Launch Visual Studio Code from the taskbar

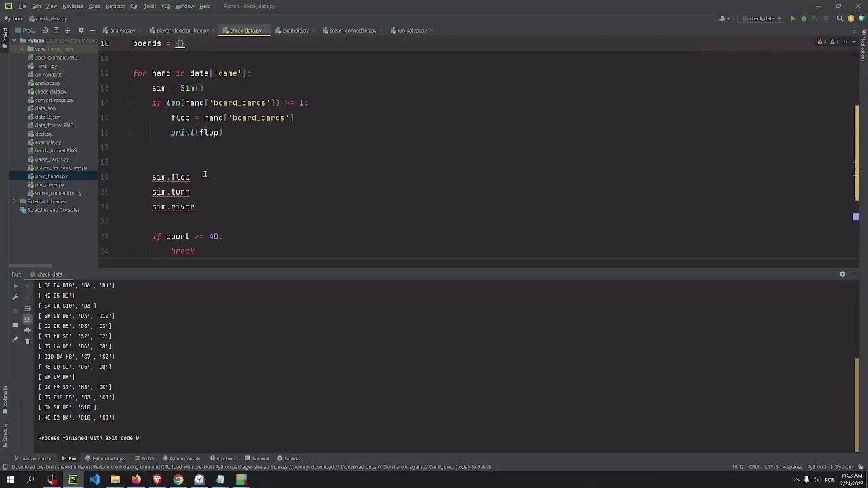point(94,480)
